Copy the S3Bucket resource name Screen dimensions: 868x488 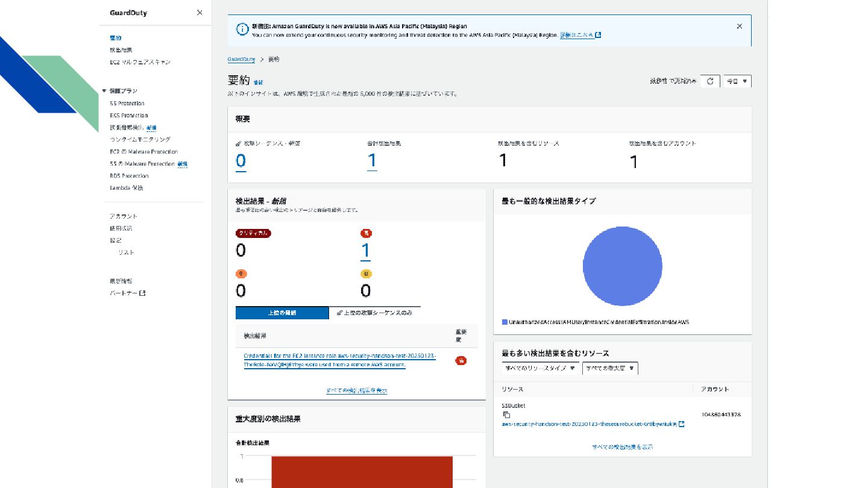[x=506, y=415]
